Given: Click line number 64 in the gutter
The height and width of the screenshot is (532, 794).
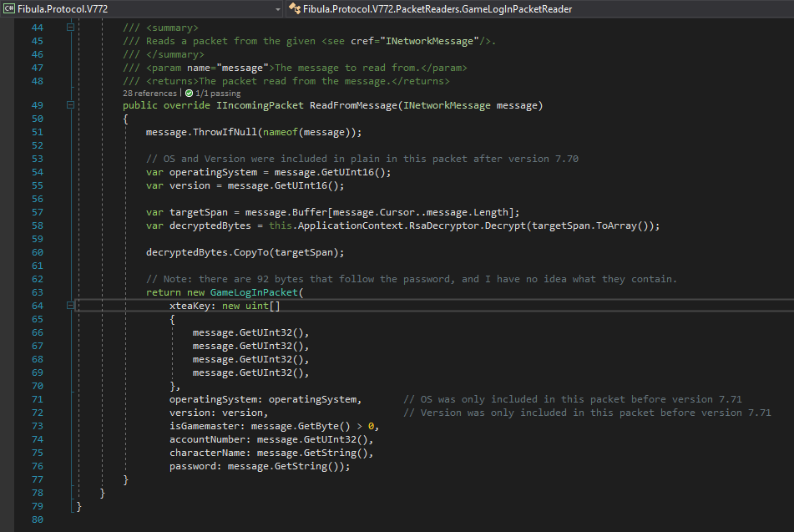Looking at the screenshot, I should pyautogui.click(x=38, y=306).
